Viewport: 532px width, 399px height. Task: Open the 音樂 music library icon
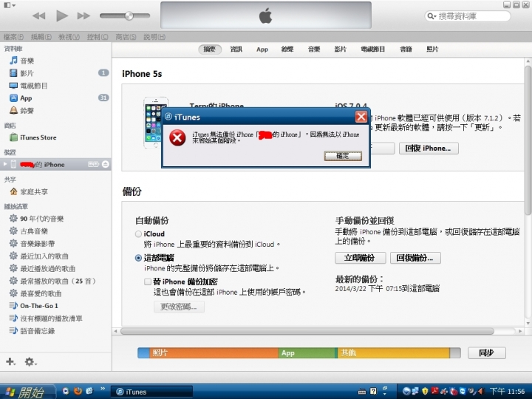pos(13,61)
